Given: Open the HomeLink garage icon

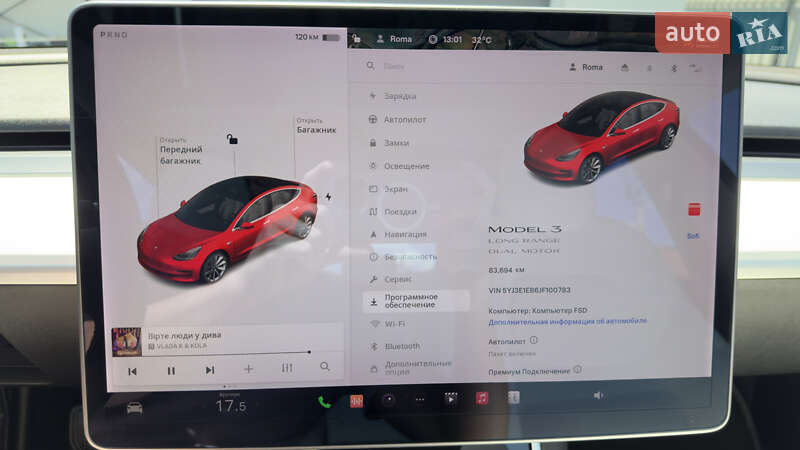Looking at the screenshot, I should coord(624,67).
